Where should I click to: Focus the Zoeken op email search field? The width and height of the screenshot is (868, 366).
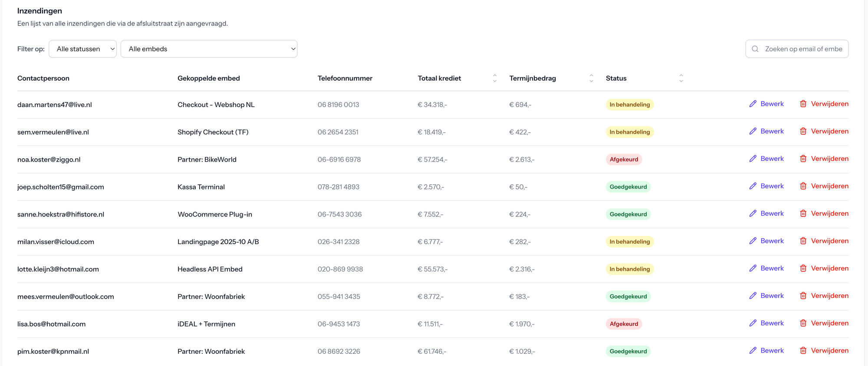point(803,49)
